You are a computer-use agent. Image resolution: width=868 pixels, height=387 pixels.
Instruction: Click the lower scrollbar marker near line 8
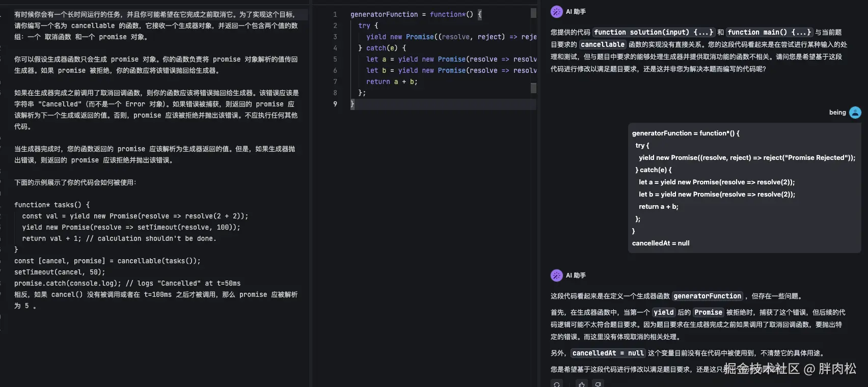[x=533, y=88]
